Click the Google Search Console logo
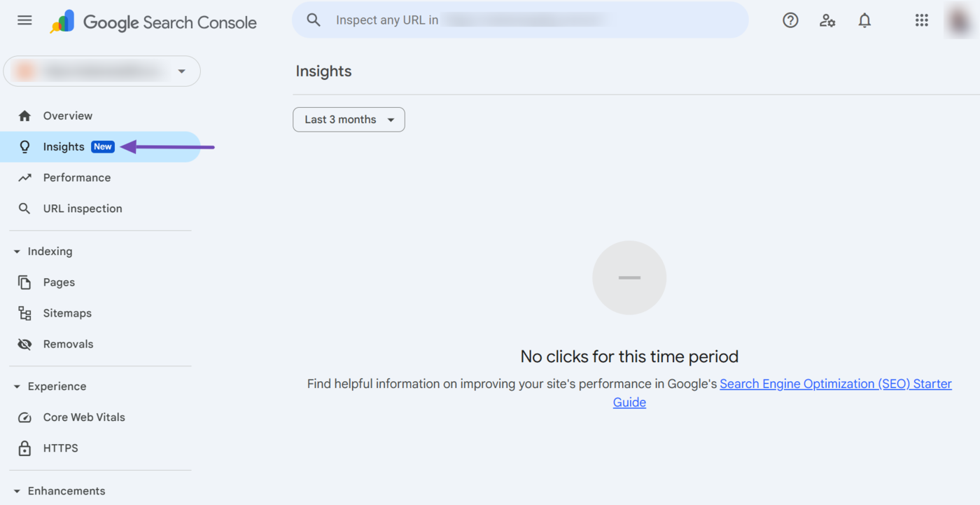Image resolution: width=980 pixels, height=505 pixels. (x=153, y=22)
